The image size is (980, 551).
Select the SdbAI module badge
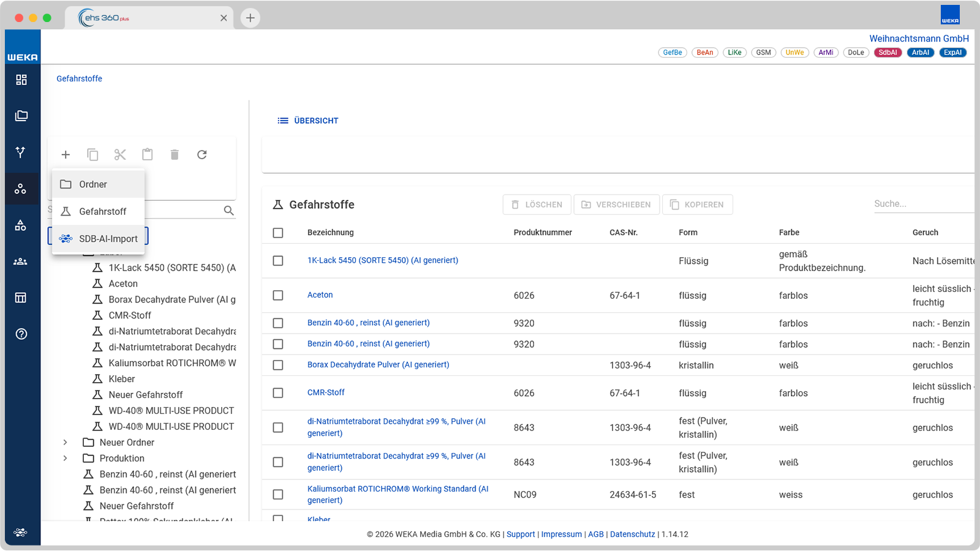[x=888, y=53]
